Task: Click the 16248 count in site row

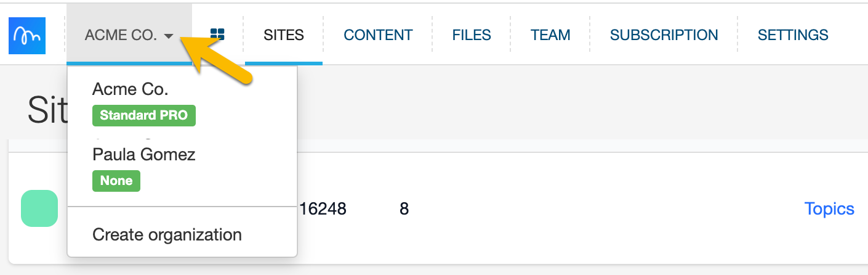Action: point(323,210)
